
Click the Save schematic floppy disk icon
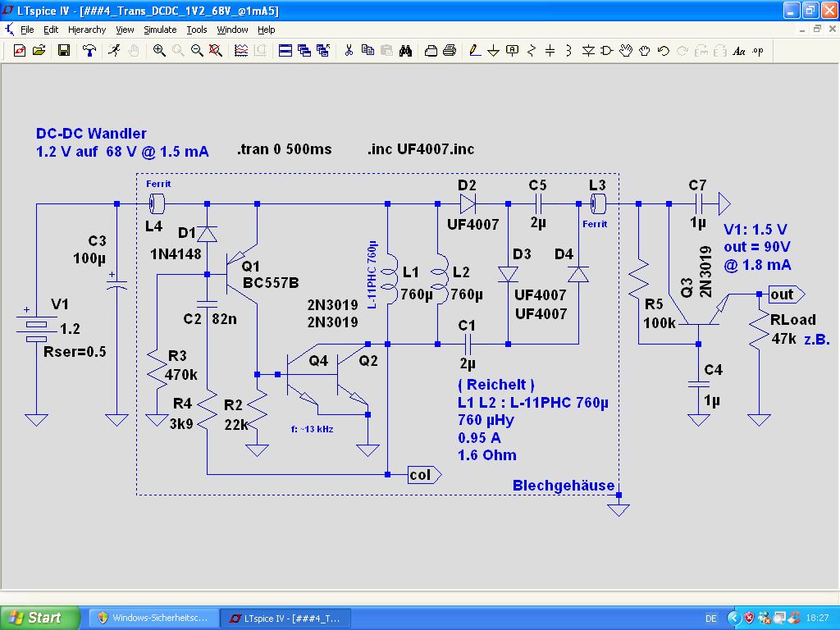tap(64, 51)
